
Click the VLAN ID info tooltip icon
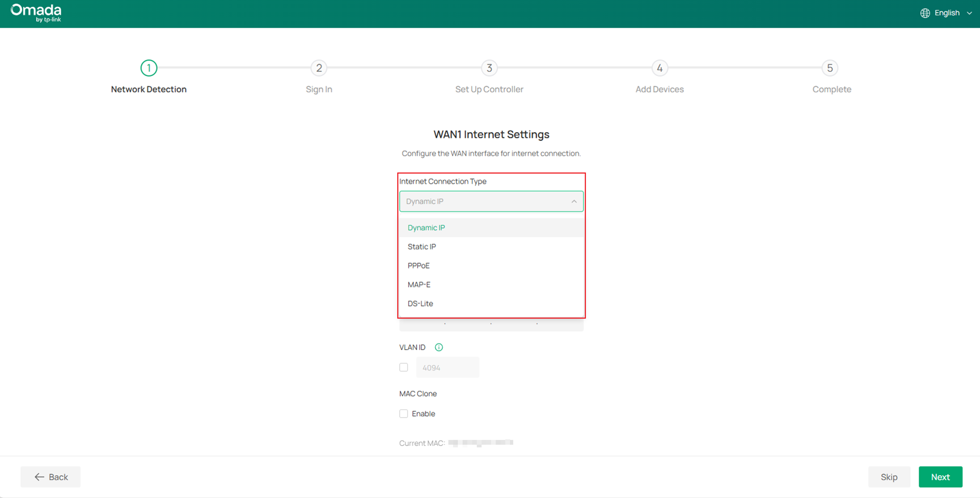pos(439,347)
